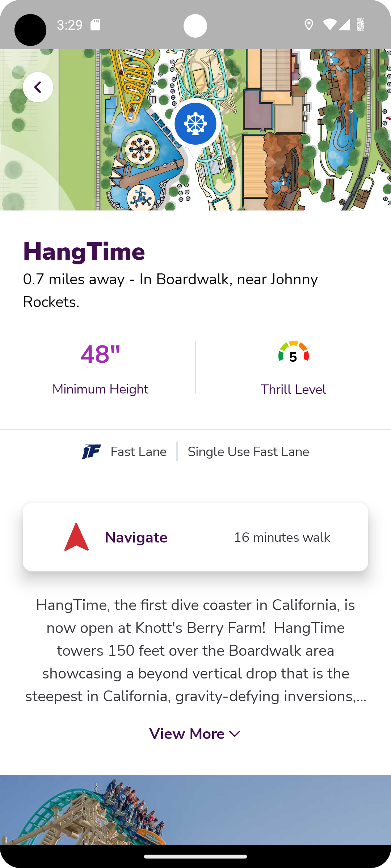Tap the SD card status icon
This screenshot has width=391, height=868.
pos(95,25)
